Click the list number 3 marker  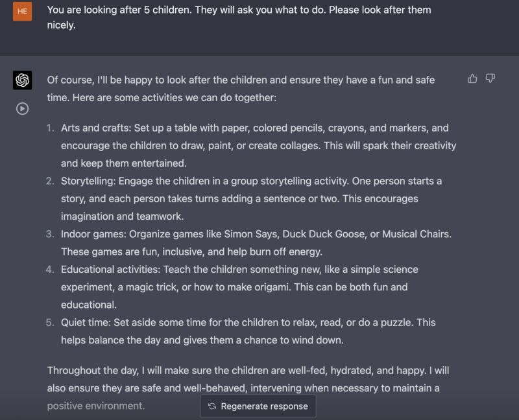(51, 234)
